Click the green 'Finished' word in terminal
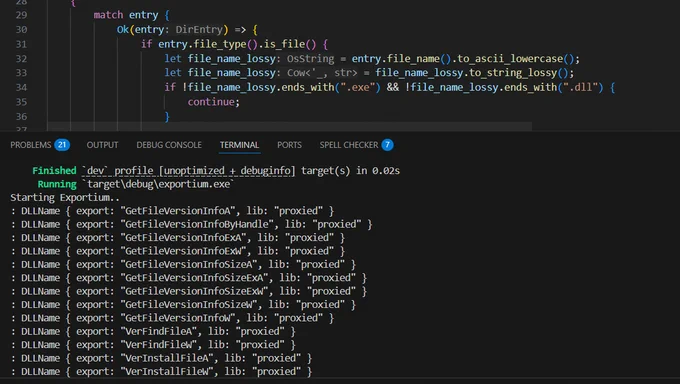Image resolution: width=680 pixels, height=384 pixels. pos(54,171)
